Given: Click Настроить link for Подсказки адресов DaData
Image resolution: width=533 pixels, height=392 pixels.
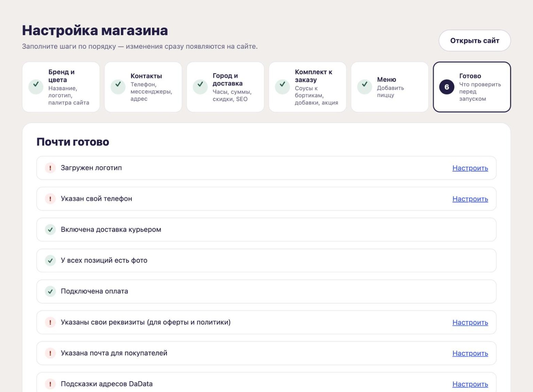Looking at the screenshot, I should (x=470, y=384).
